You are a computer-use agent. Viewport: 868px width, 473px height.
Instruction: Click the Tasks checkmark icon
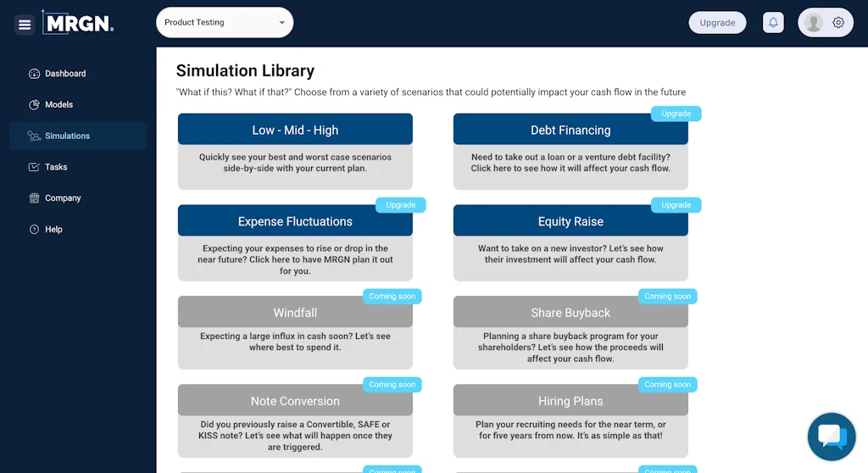tap(34, 167)
